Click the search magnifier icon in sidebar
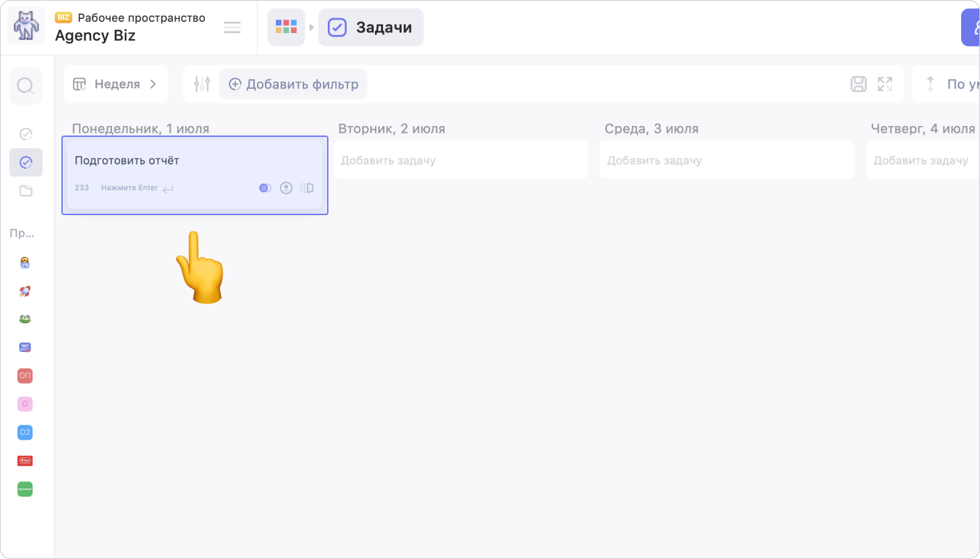 pyautogui.click(x=26, y=86)
